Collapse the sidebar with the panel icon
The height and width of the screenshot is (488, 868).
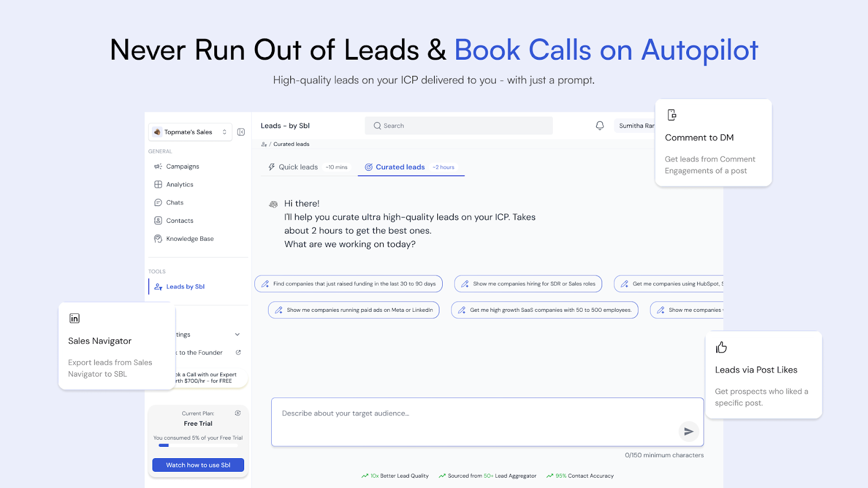coord(240,132)
